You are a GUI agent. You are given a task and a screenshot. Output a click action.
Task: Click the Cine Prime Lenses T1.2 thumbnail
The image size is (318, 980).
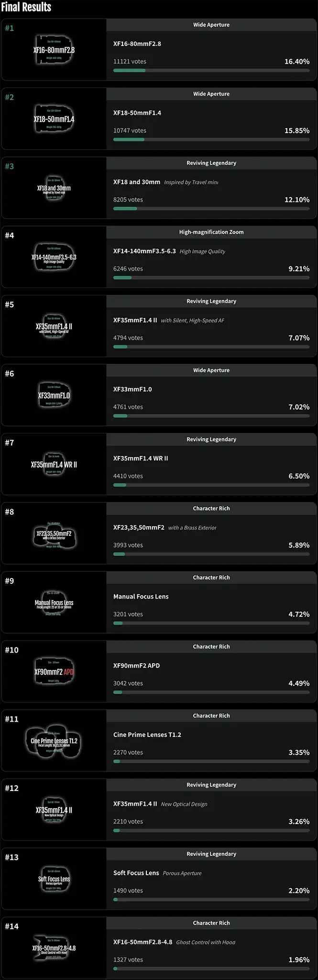click(x=54, y=741)
